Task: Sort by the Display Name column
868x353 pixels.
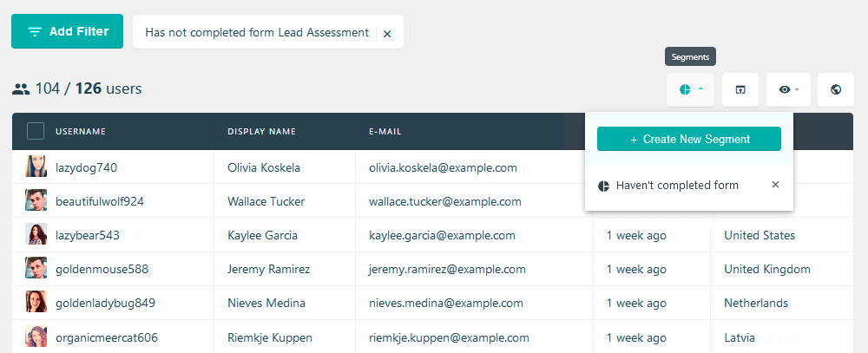Action: coord(262,132)
